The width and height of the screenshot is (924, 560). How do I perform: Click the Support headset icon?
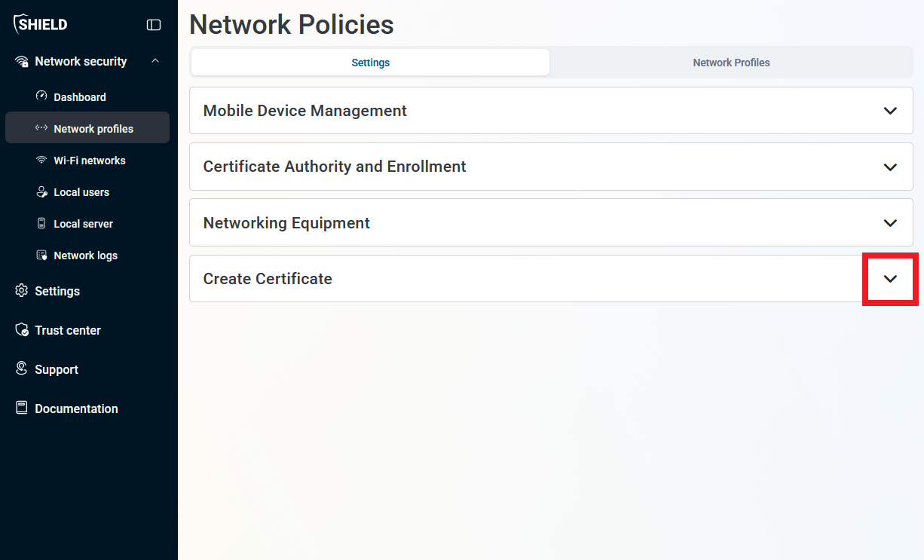click(22, 369)
